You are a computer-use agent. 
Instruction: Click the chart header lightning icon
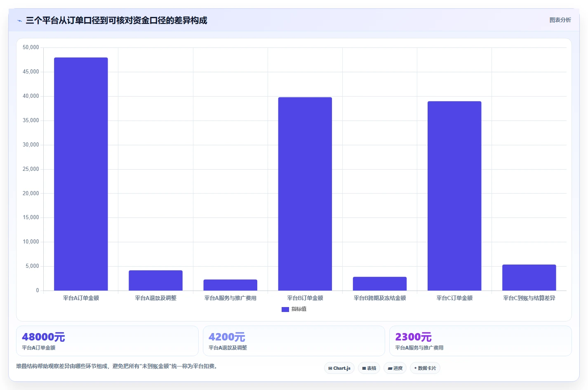[19, 21]
